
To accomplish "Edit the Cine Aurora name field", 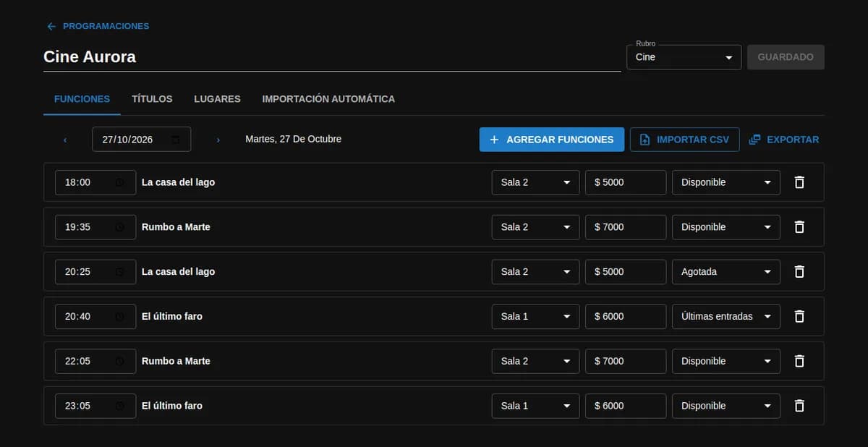I will pos(332,56).
